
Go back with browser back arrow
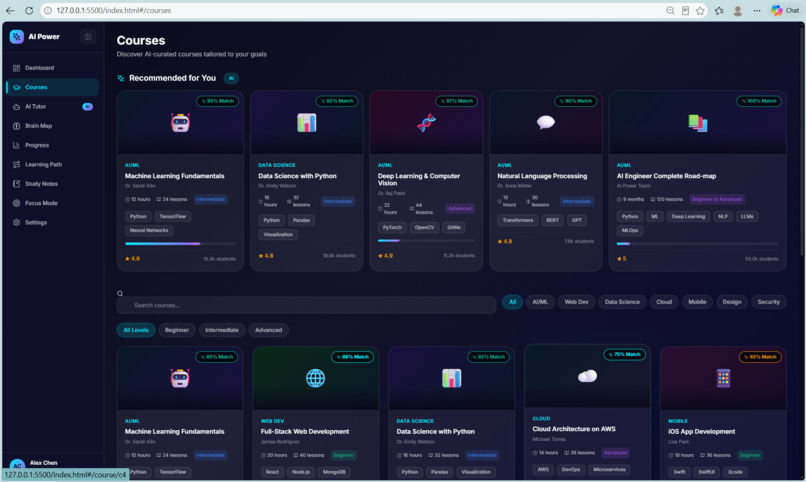pyautogui.click(x=10, y=10)
